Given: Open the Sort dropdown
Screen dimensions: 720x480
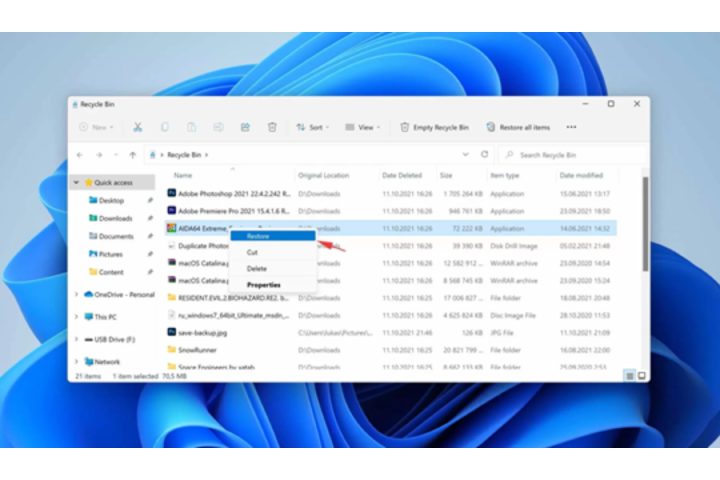Looking at the screenshot, I should pos(313,127).
